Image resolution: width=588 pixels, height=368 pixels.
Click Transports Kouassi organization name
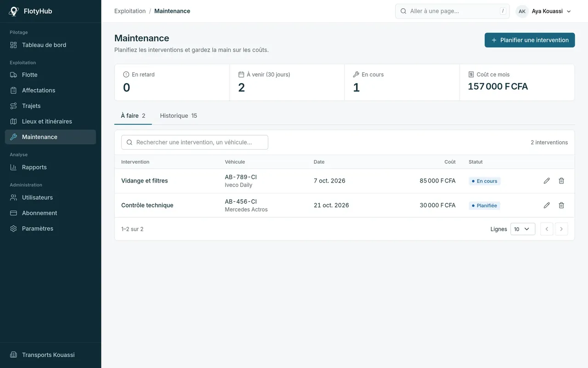(x=48, y=355)
